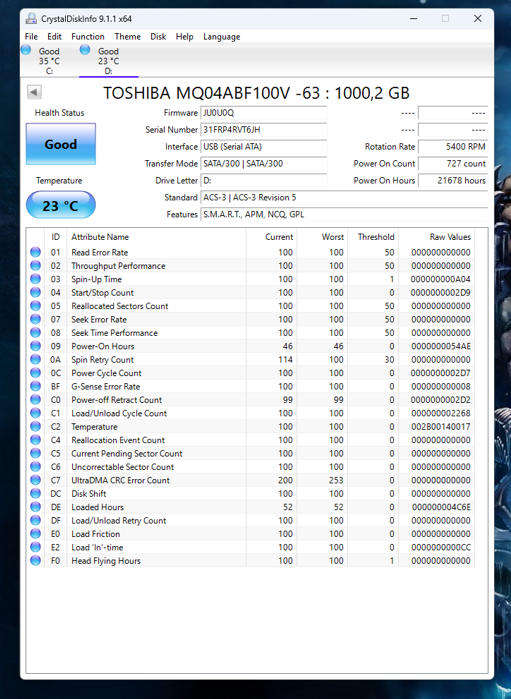Screen dimensions: 511x699
Task: Click the Standard field ACS-3
Action: point(344,197)
